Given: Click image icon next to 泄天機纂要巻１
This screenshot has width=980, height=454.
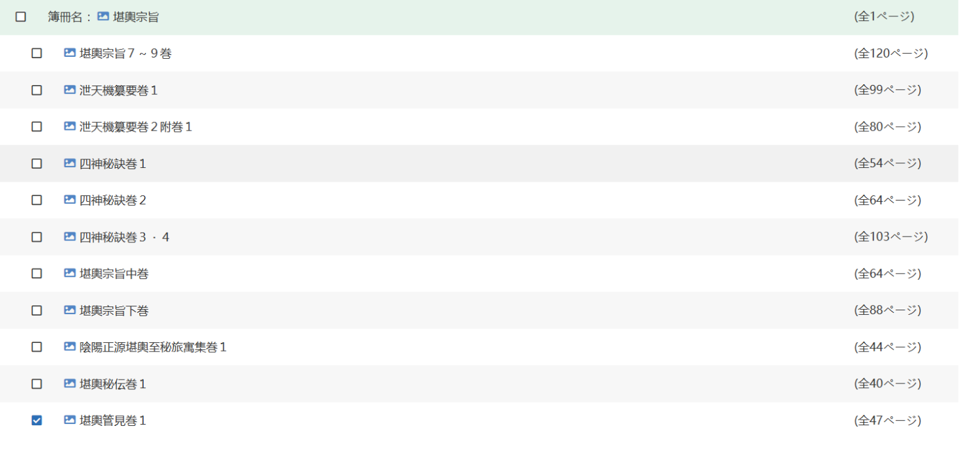Looking at the screenshot, I should (x=70, y=90).
